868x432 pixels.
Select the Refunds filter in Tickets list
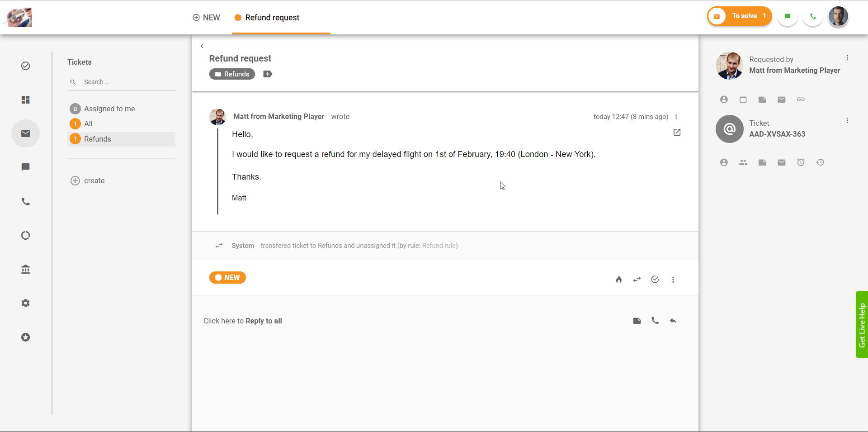[x=98, y=139]
